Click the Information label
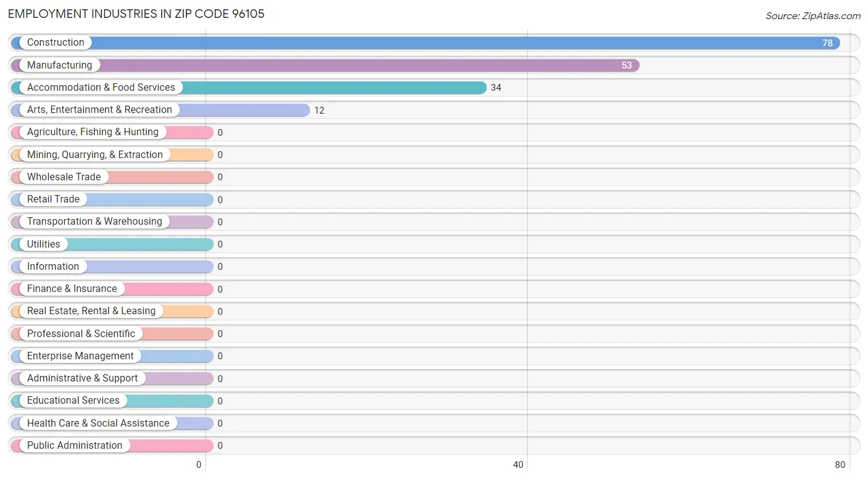This screenshot has height=479, width=868. point(53,266)
